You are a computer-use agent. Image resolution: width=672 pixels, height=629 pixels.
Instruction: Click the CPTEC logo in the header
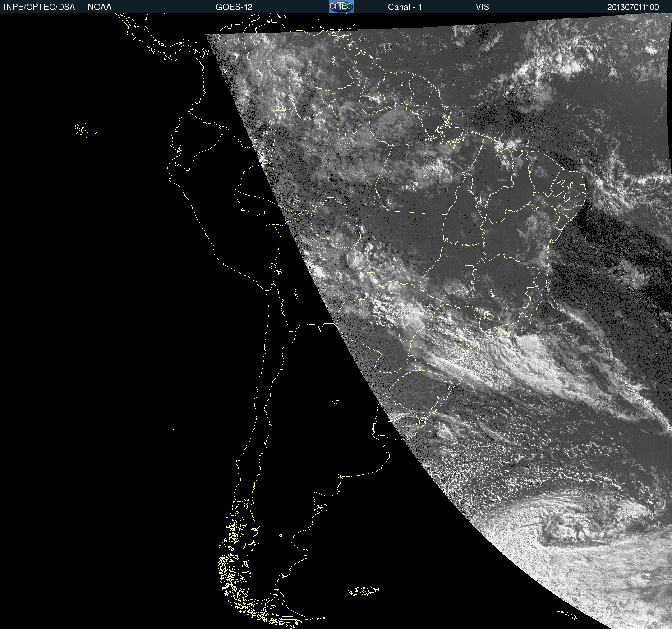click(341, 6)
